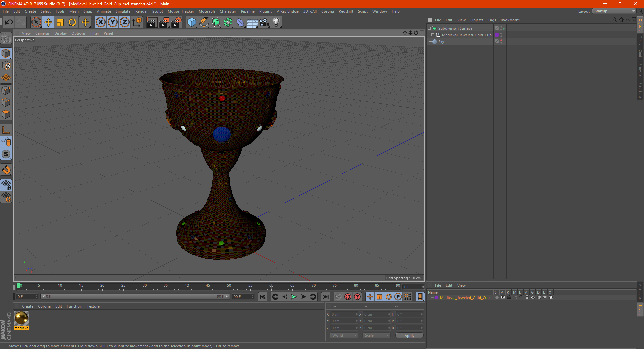This screenshot has height=349, width=644.
Task: Open the Layout Startup dropdown
Action: coord(614,11)
